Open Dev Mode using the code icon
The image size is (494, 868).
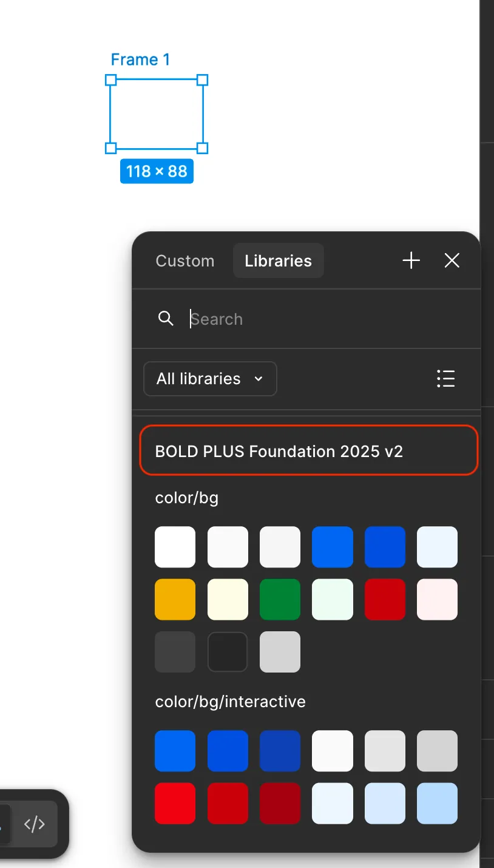pos(35,824)
